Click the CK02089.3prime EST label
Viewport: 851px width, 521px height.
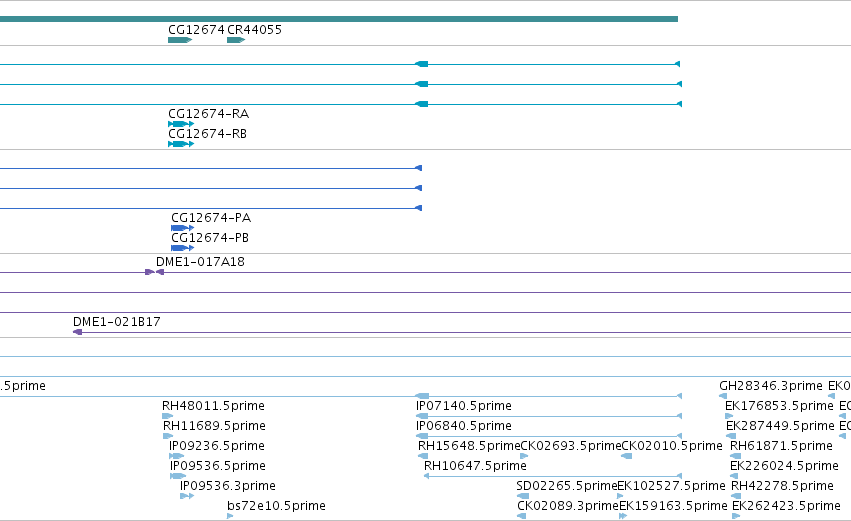pyautogui.click(x=568, y=506)
